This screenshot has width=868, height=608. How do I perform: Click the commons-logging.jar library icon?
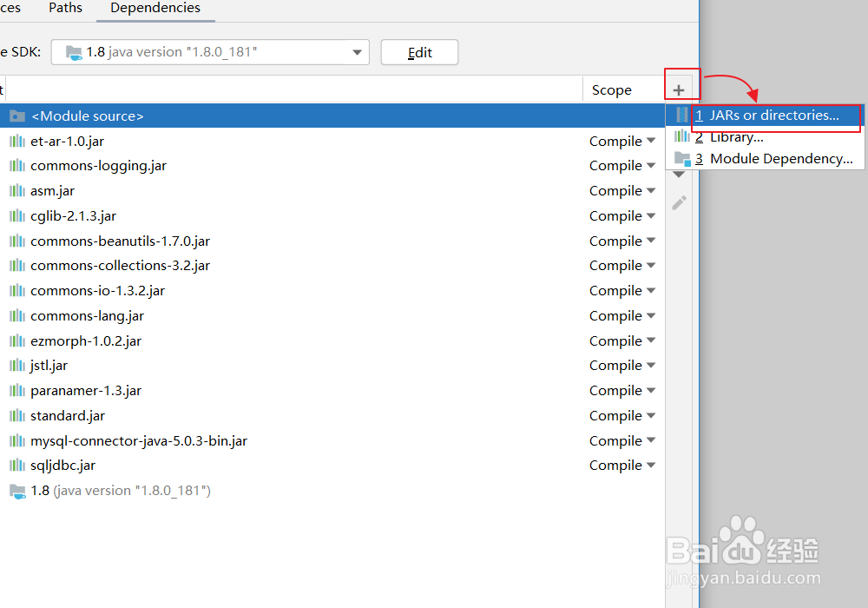[17, 166]
